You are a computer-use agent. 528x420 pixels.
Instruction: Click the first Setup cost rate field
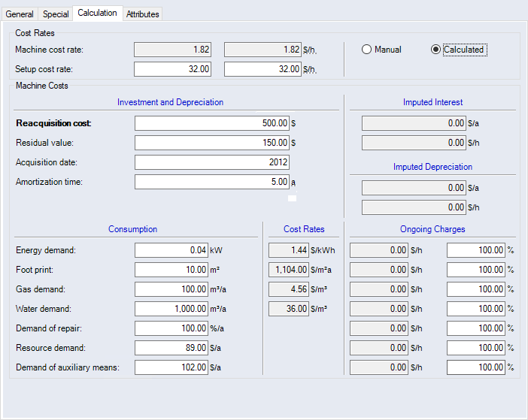coord(172,69)
